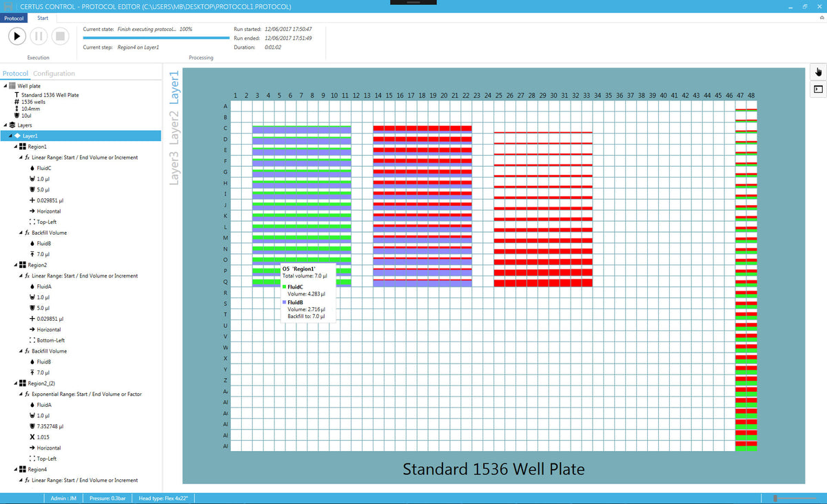The width and height of the screenshot is (827, 504).
Task: Click the Pause execution button
Action: [x=39, y=36]
